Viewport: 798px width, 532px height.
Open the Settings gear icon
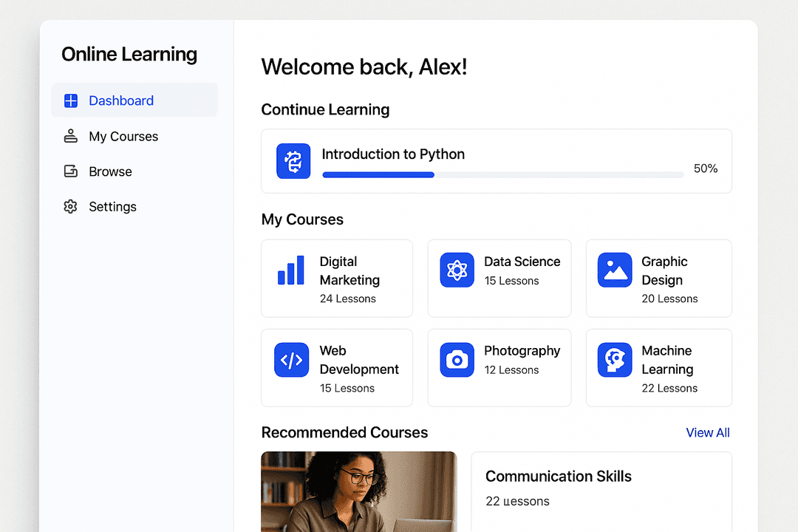click(70, 206)
